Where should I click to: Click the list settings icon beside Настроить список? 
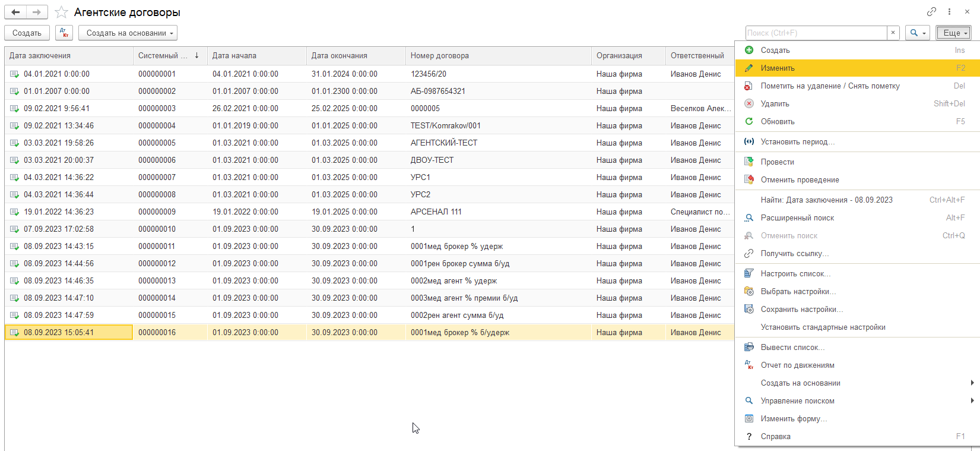pyautogui.click(x=749, y=273)
